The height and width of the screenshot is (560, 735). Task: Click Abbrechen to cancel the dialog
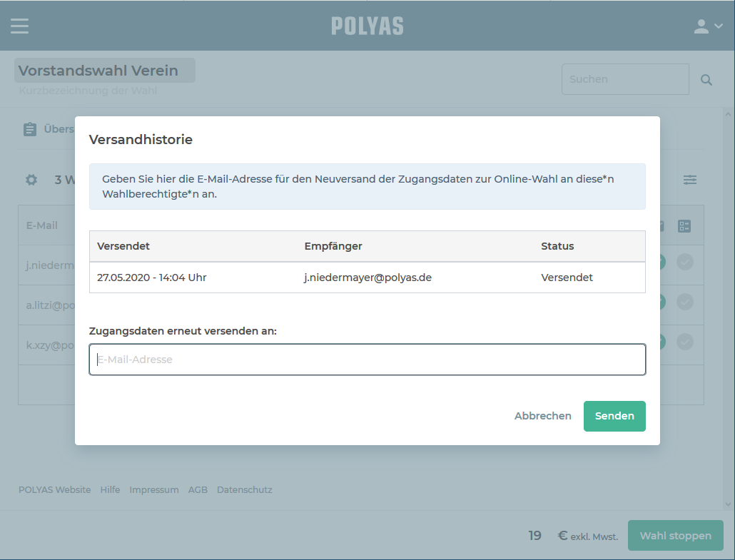coord(543,416)
